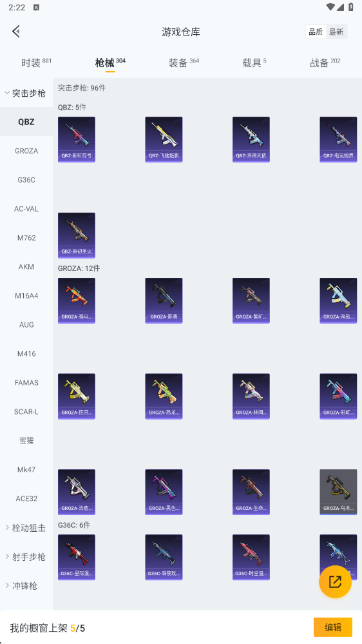
Task: Collapse the 突击步枪 category
Action: pos(26,93)
